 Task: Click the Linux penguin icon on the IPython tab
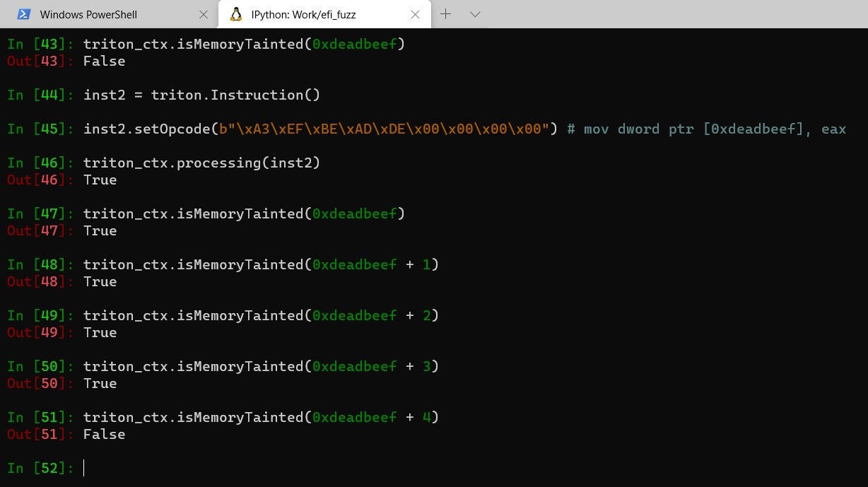click(236, 14)
